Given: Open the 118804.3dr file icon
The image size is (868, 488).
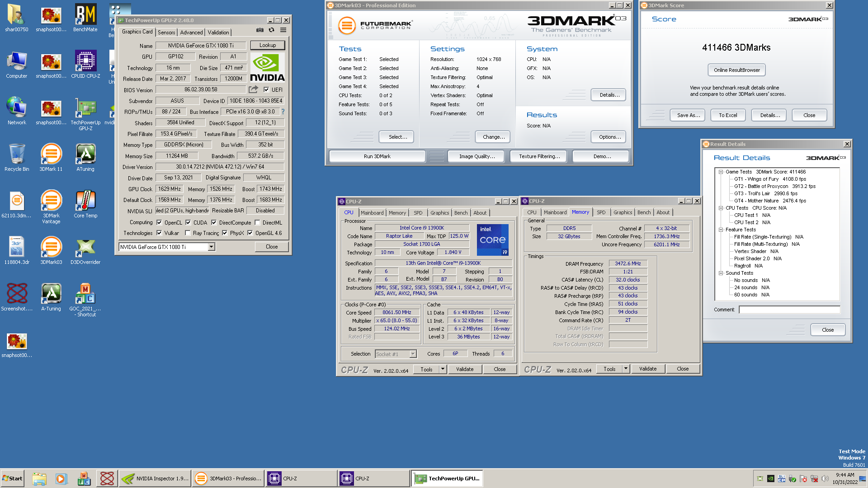Looking at the screenshot, I should click(17, 251).
